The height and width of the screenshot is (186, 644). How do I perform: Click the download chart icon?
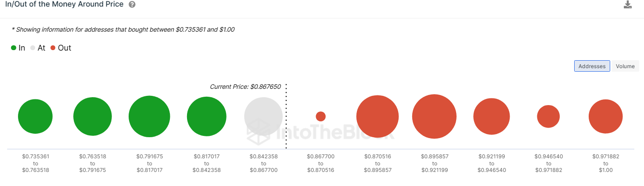pos(627,5)
